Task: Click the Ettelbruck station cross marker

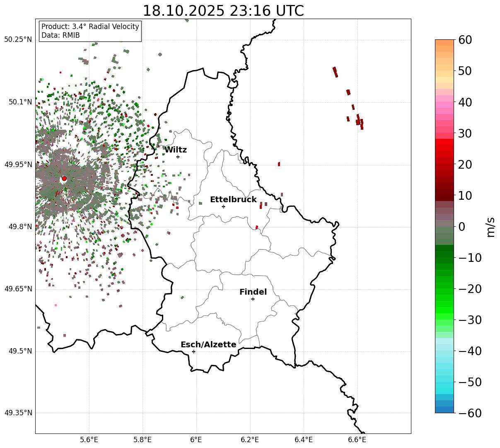Action: point(223,206)
